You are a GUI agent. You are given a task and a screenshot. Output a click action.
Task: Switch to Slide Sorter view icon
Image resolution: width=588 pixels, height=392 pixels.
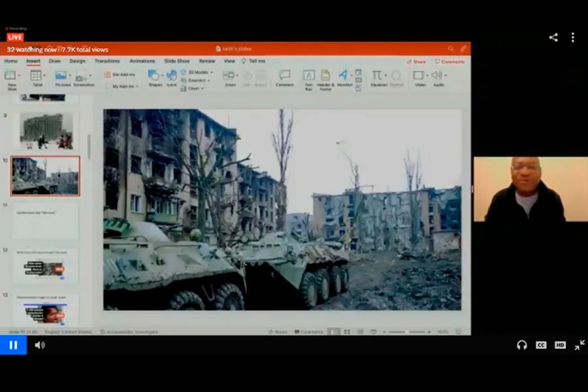347,332
